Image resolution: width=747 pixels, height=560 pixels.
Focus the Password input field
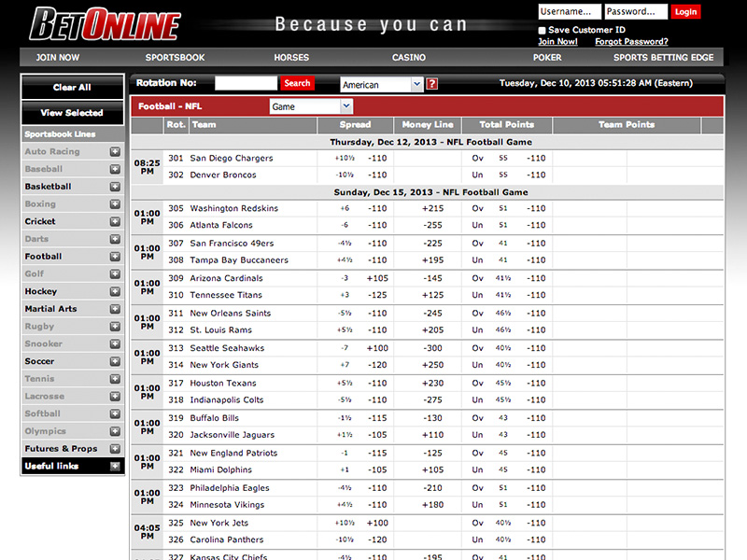[636, 12]
